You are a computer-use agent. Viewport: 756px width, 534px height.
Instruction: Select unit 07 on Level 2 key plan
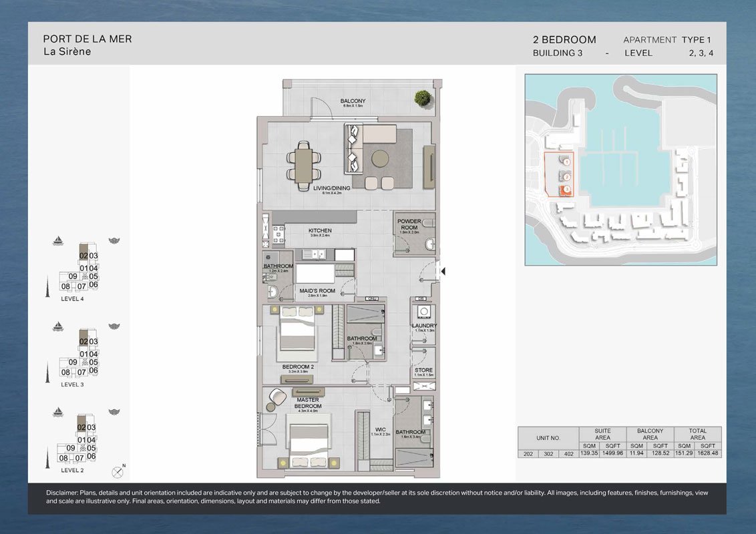pos(81,458)
